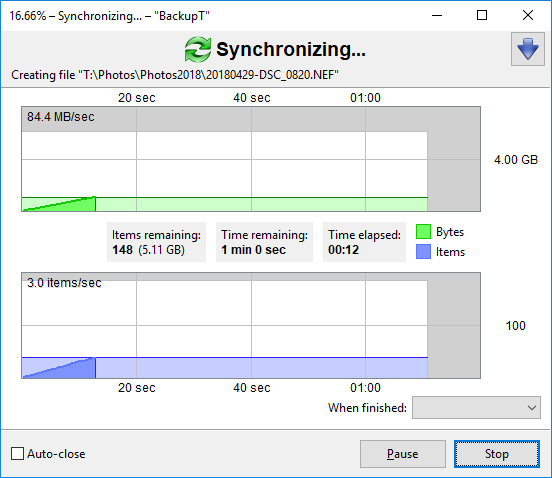
Task: Click the green sync arrows icon
Action: point(198,49)
